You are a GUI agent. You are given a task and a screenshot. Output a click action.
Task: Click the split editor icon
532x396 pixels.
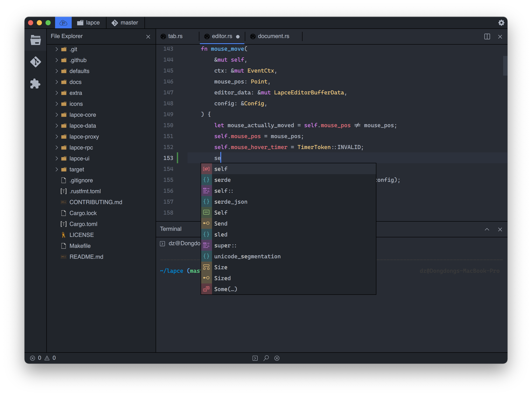pos(487,36)
